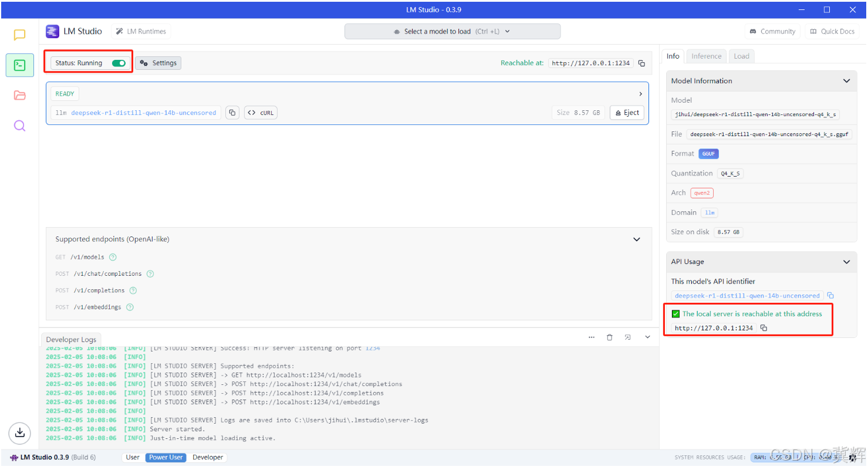The image size is (868, 470).
Task: Click the llm domain badge
Action: (x=710, y=212)
